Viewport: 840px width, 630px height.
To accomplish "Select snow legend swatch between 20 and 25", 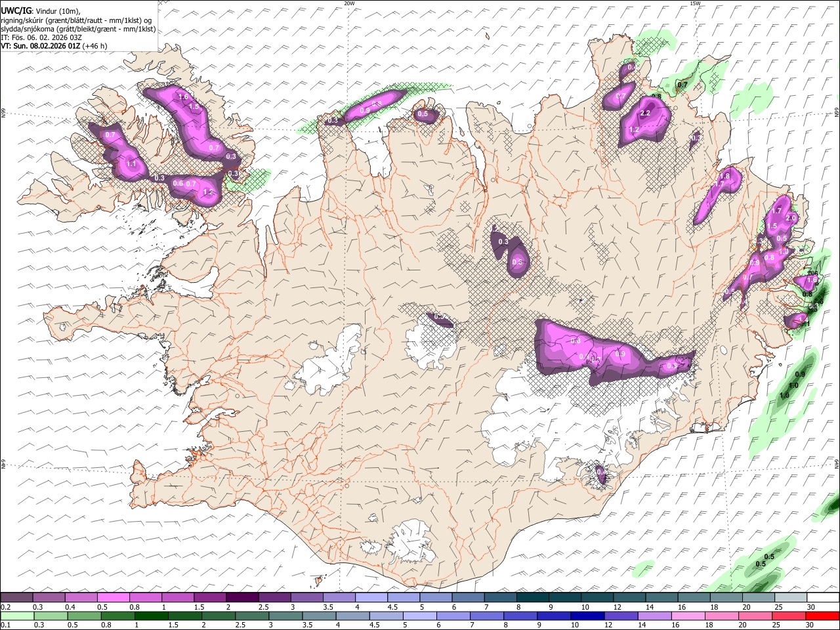I will click(x=759, y=597).
